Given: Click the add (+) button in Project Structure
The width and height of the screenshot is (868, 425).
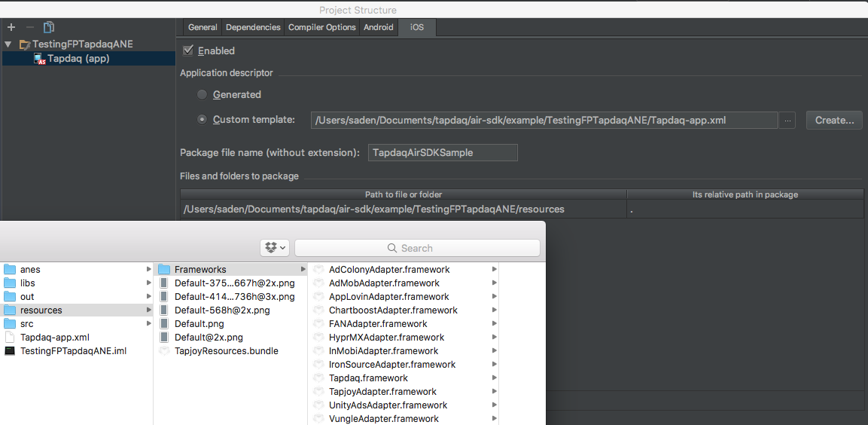Looking at the screenshot, I should pyautogui.click(x=11, y=27).
